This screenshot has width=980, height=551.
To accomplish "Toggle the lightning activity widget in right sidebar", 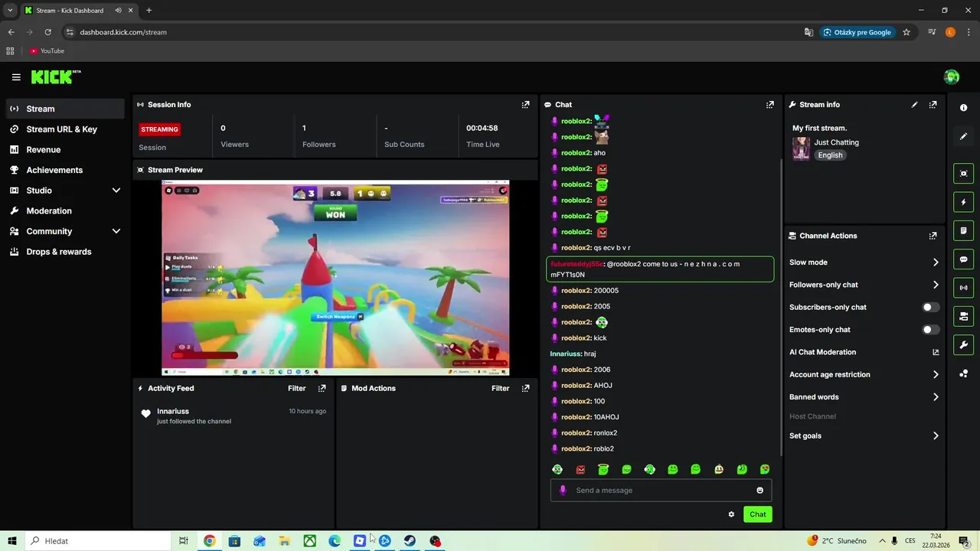I will click(963, 202).
